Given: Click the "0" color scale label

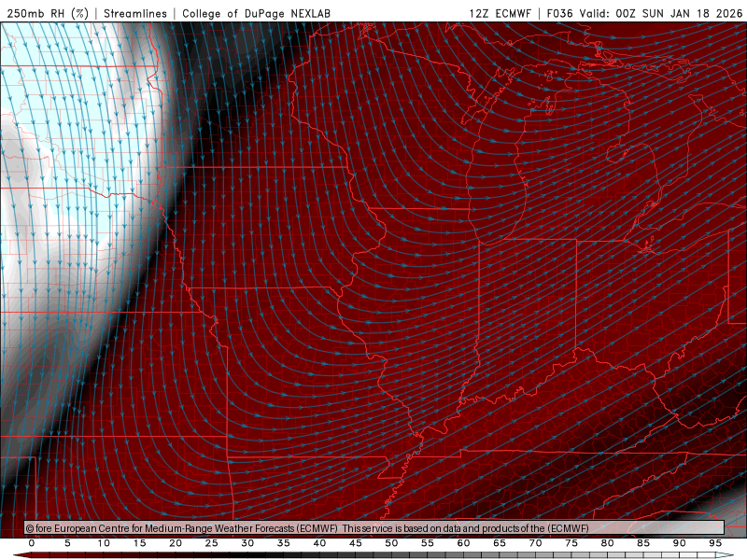Looking at the screenshot, I should (x=32, y=543).
